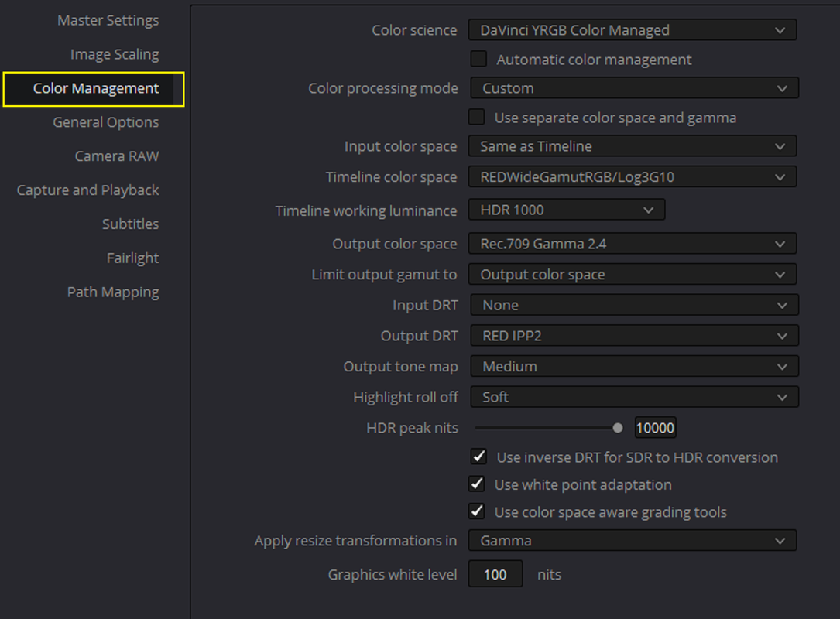Switch to Image Scaling settings
Viewport: 840px width, 619px height.
[115, 54]
